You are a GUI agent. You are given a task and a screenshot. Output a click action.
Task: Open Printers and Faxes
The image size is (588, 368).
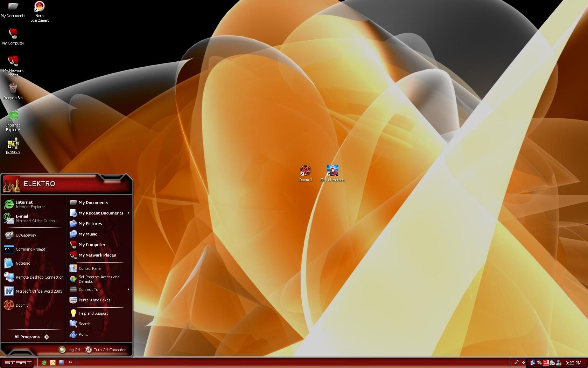click(99, 300)
